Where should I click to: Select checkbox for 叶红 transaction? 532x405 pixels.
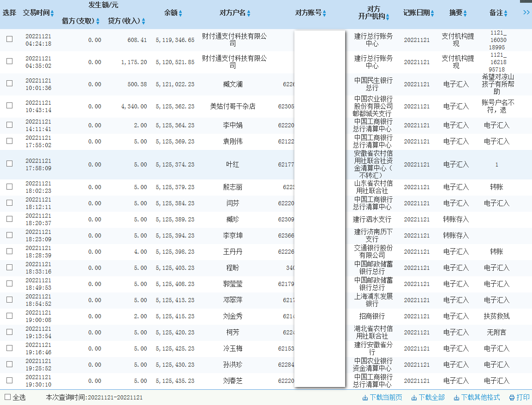10,163
